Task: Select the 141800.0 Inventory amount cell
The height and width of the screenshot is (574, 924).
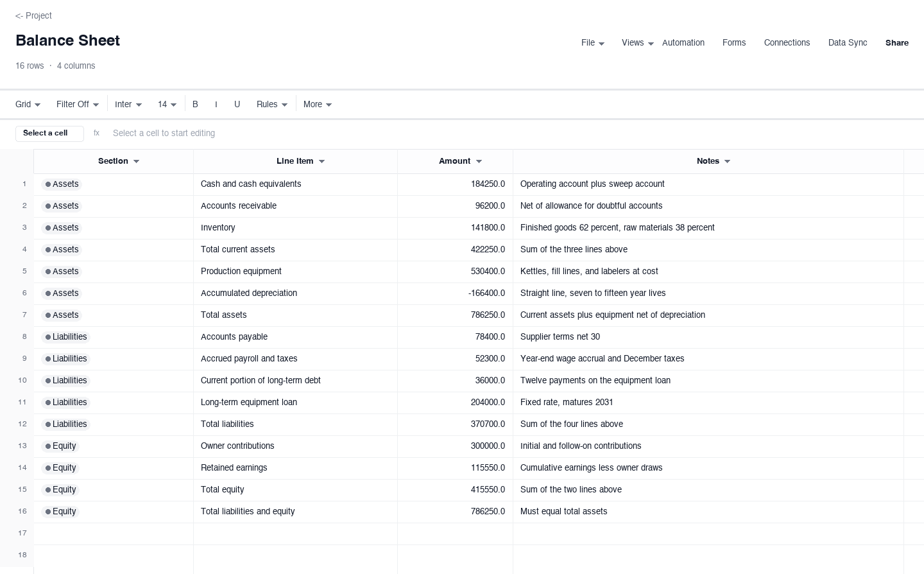Action: (x=455, y=228)
